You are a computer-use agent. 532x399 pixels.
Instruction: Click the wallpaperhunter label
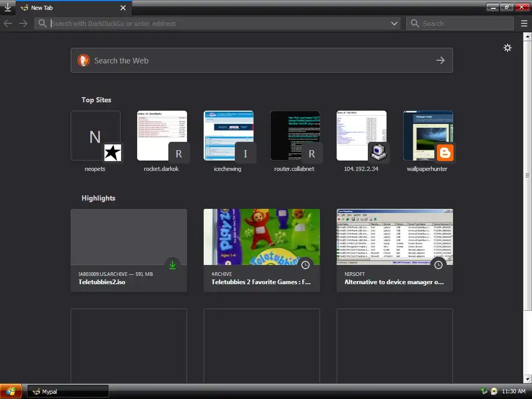427,169
